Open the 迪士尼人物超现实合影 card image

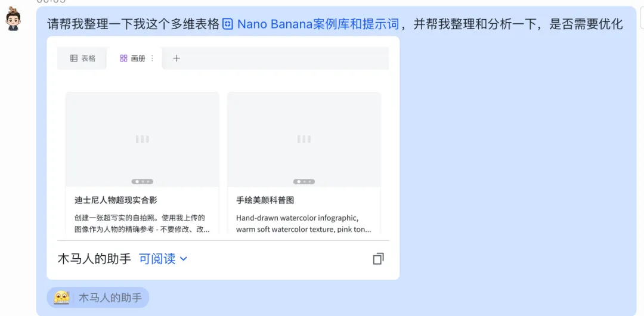coord(142,140)
